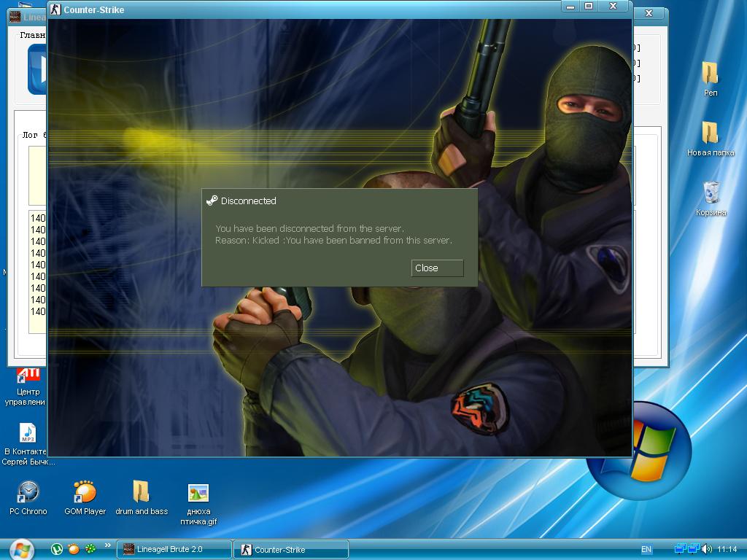The height and width of the screenshot is (560, 747).
Task: Click the first network connection tray icon
Action: pos(681,549)
